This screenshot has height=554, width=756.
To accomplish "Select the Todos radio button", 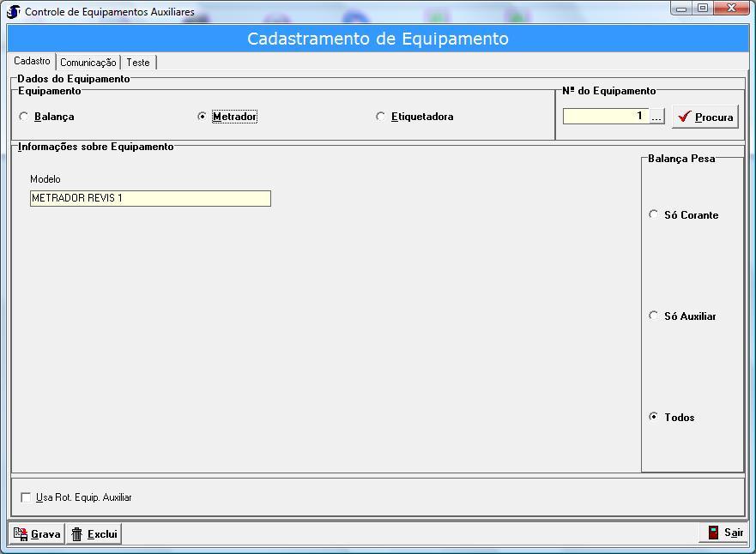I will tap(654, 417).
